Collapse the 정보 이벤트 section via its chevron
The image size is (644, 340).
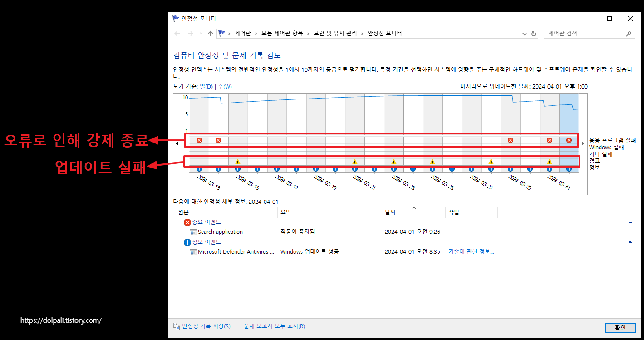point(629,242)
